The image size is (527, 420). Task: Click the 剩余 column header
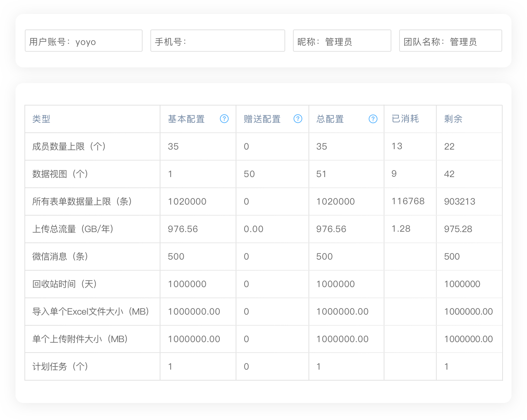pyautogui.click(x=453, y=119)
